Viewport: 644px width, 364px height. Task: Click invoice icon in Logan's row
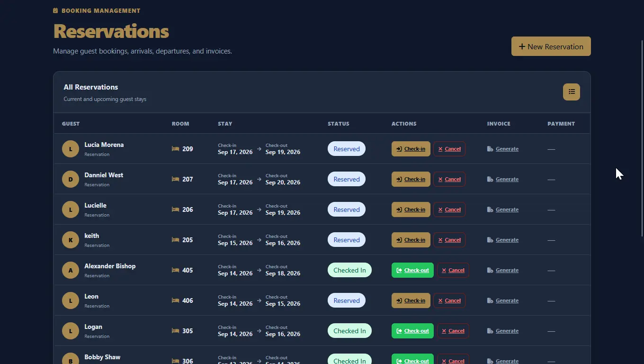click(490, 331)
